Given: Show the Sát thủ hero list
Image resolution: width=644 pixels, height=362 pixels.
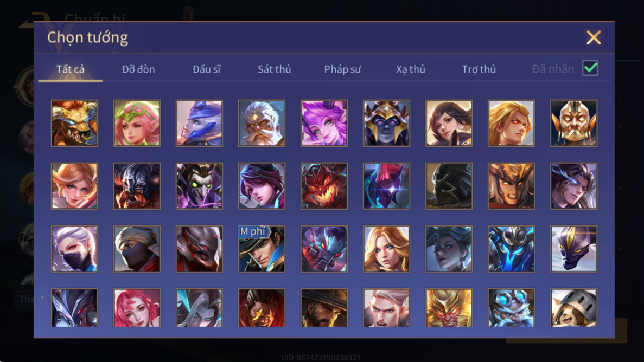Looking at the screenshot, I should coord(275,69).
